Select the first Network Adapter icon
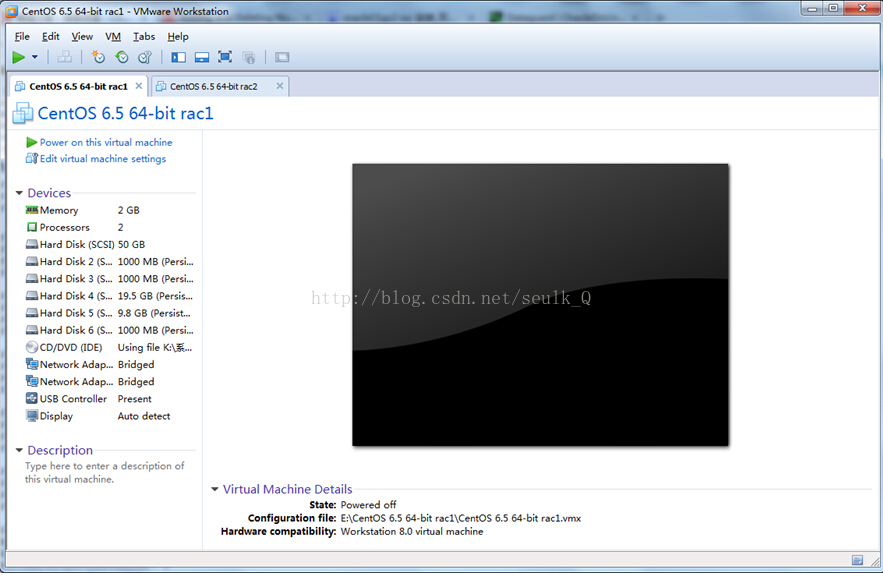Image resolution: width=883 pixels, height=575 pixels. pyautogui.click(x=32, y=364)
